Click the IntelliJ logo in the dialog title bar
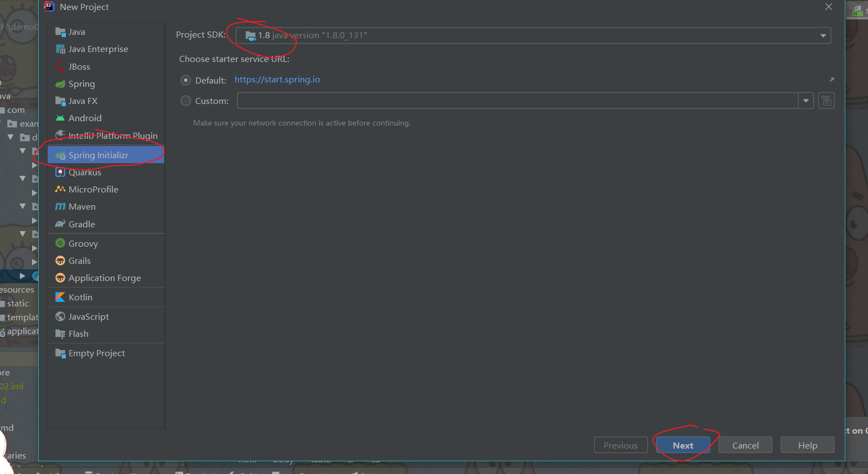This screenshot has height=474, width=868. (49, 7)
